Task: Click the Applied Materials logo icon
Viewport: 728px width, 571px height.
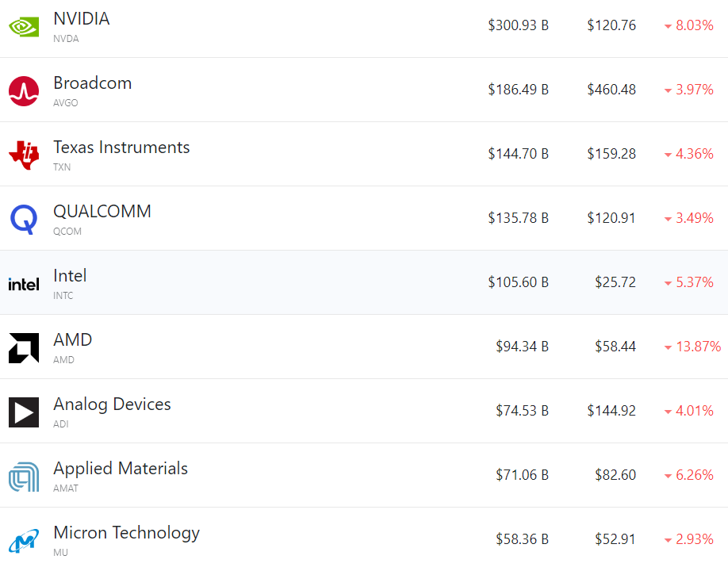Action: point(24,477)
